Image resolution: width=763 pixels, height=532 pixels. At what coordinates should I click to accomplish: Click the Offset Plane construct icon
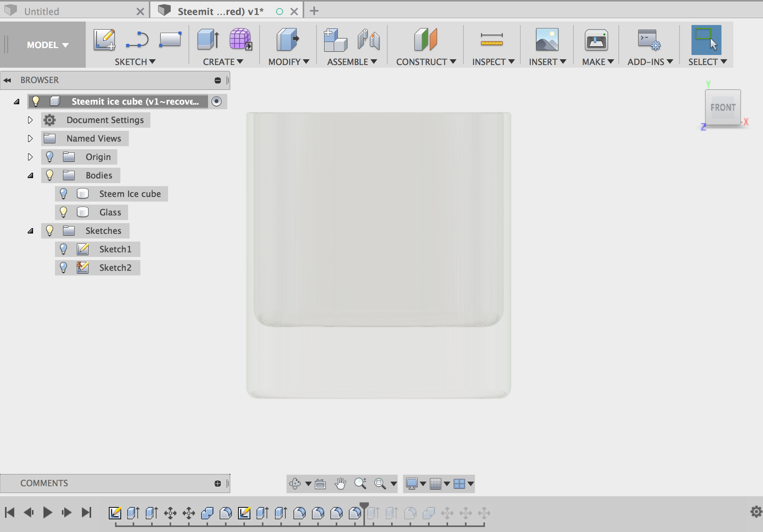pyautogui.click(x=426, y=40)
